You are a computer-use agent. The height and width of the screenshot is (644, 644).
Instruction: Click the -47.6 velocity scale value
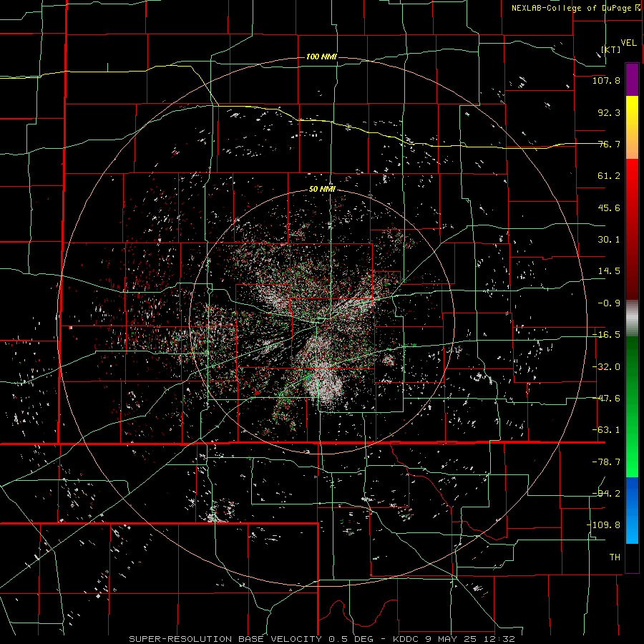pyautogui.click(x=606, y=399)
